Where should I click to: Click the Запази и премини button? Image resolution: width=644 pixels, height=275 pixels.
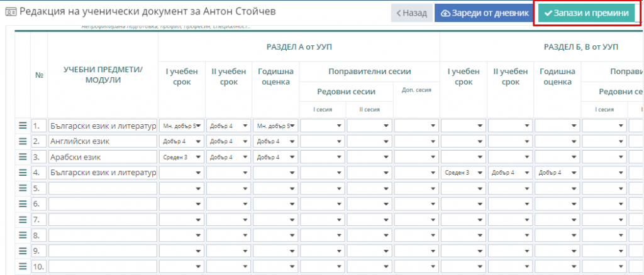coord(587,13)
